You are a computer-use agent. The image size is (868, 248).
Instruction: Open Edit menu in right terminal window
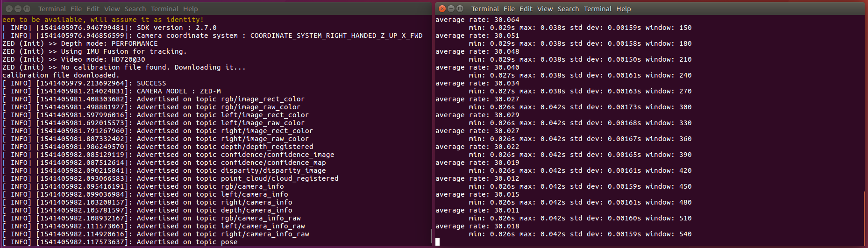(526, 9)
